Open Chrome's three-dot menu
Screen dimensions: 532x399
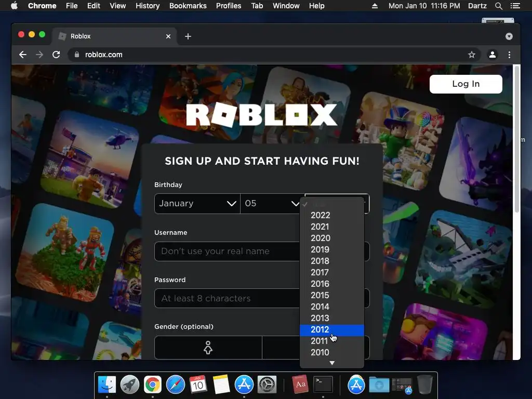tap(509, 55)
